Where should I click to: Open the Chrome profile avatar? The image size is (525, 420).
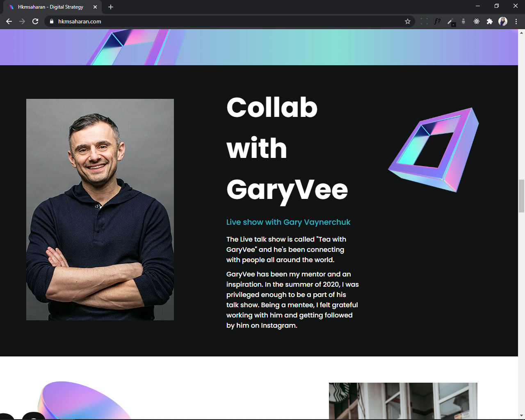tap(503, 21)
